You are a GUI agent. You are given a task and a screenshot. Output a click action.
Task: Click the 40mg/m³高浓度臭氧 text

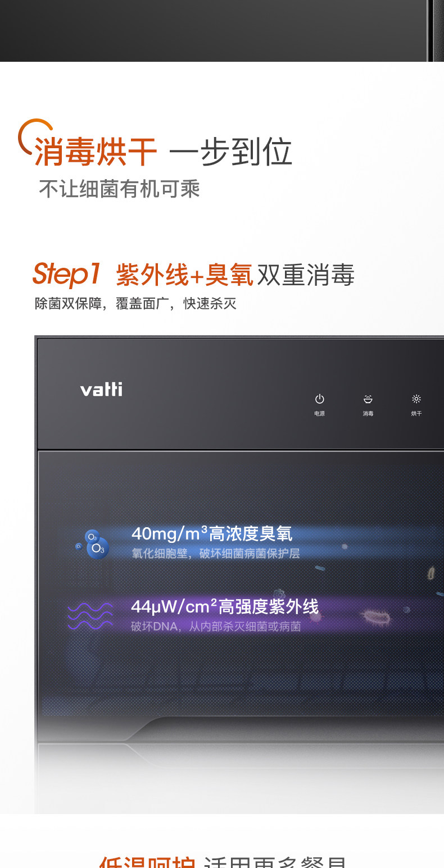click(x=212, y=533)
